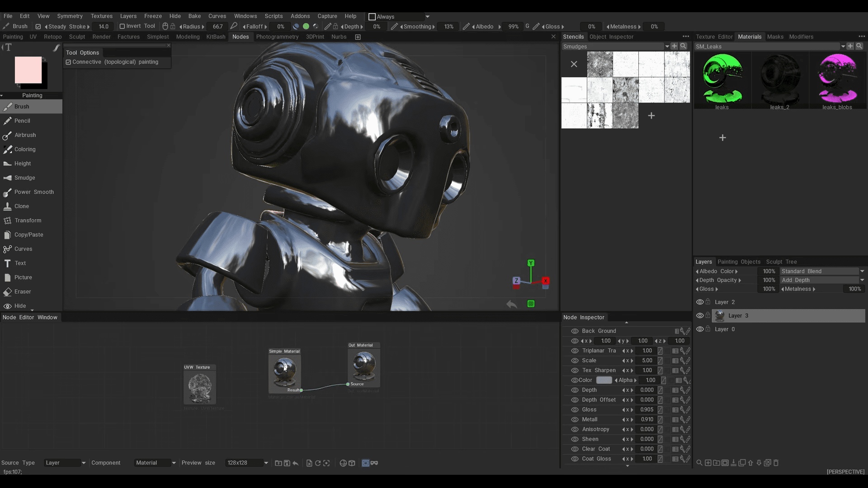Switch to the Texture Editor tab

click(714, 37)
